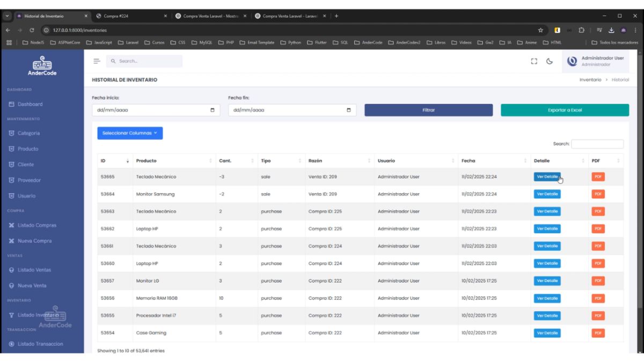Screen dimensions: 644x362
Task: Click the fullscreen icon in header
Action: [x=534, y=62]
